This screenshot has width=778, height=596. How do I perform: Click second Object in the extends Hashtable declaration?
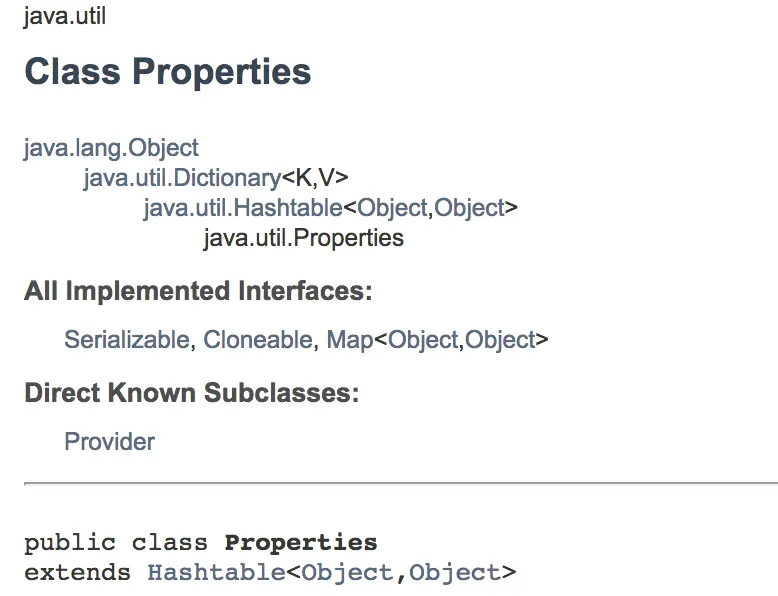(454, 573)
